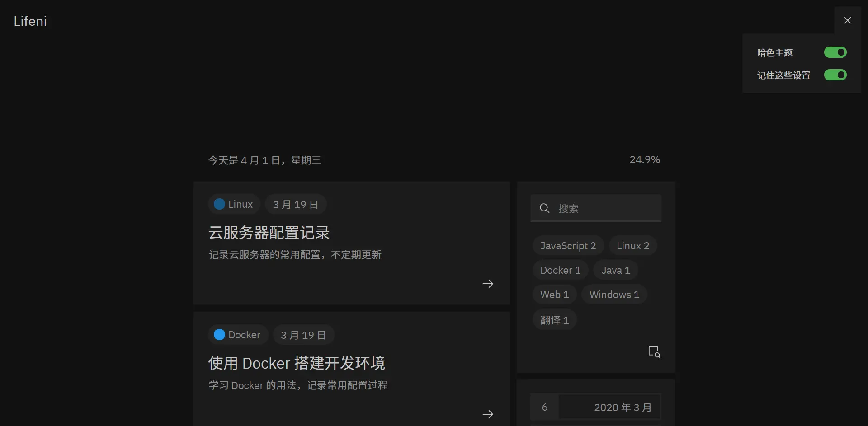Disable the 暗色主题 toggle

835,52
